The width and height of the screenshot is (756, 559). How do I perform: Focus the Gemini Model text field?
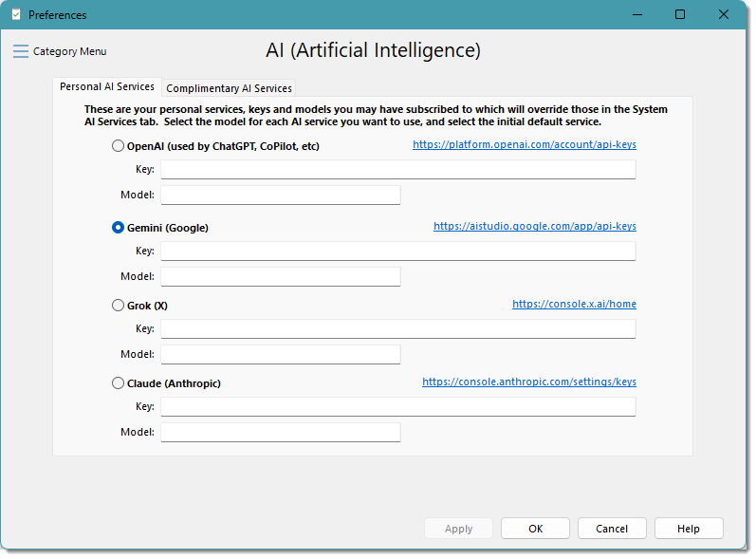point(280,276)
